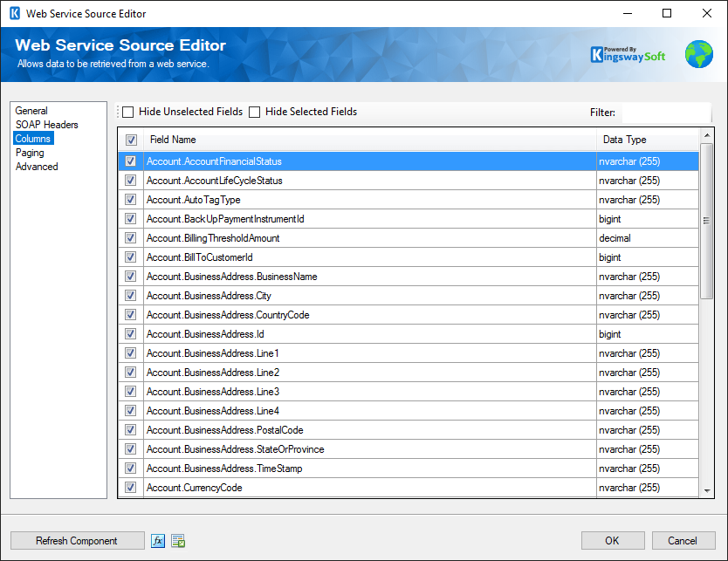The width and height of the screenshot is (728, 561).
Task: Select the Account.BusinessAddress.Id field name
Action: tap(205, 333)
